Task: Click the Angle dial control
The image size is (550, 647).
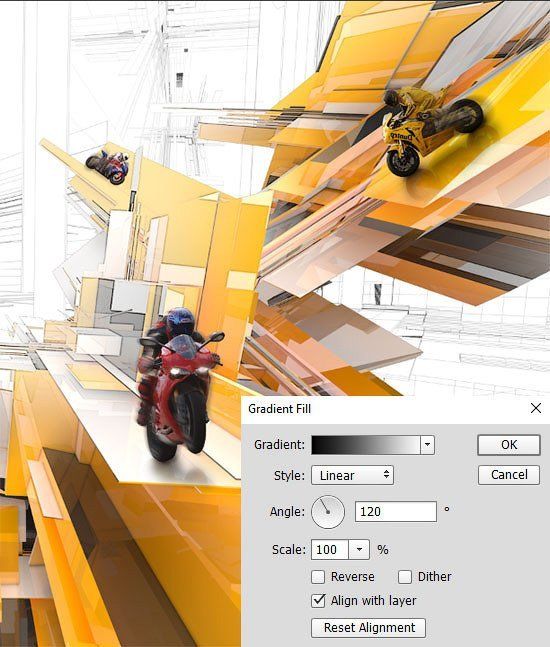Action: (328, 512)
